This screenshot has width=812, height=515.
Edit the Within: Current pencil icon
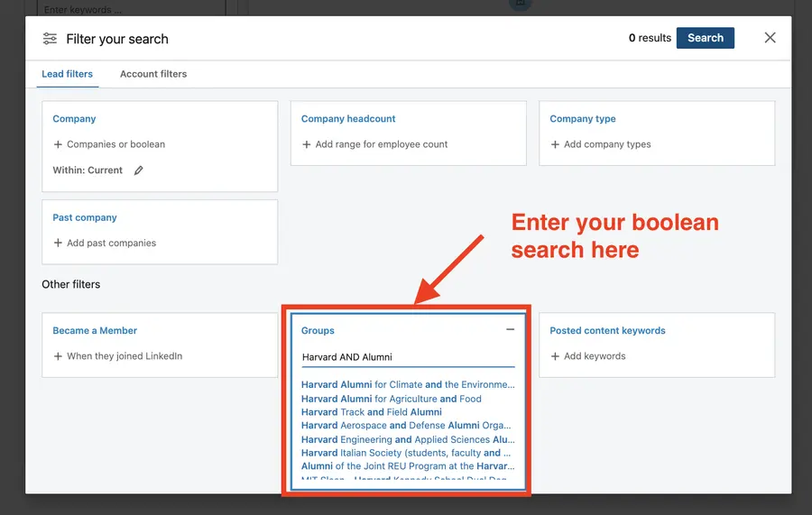pyautogui.click(x=138, y=170)
